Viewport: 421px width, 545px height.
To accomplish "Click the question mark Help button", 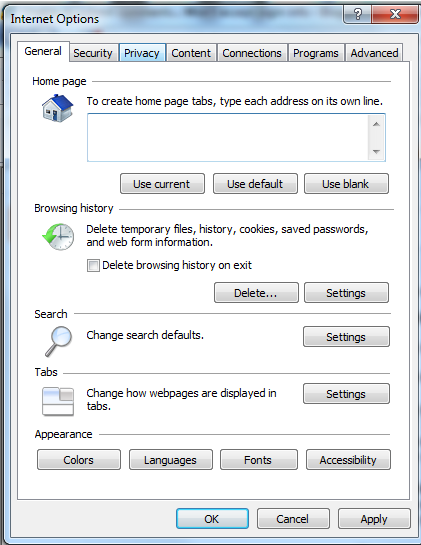I will pos(357,14).
